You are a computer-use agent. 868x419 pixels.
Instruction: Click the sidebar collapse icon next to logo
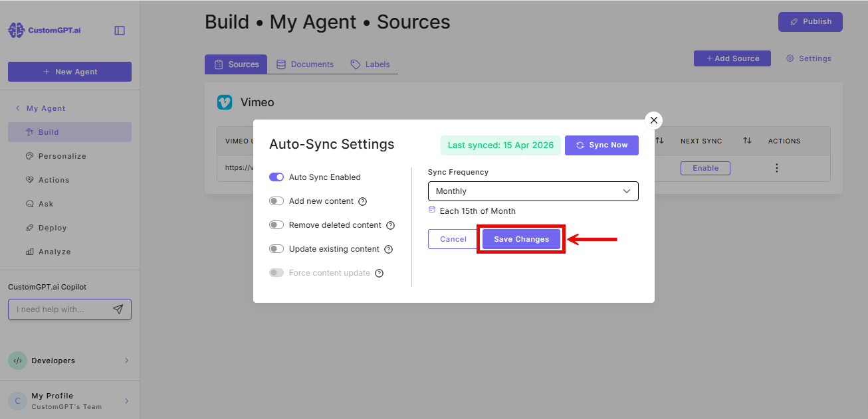(x=119, y=30)
